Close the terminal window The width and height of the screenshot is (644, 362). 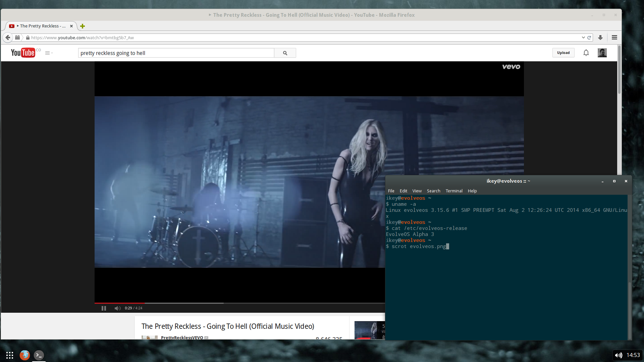pyautogui.click(x=626, y=181)
